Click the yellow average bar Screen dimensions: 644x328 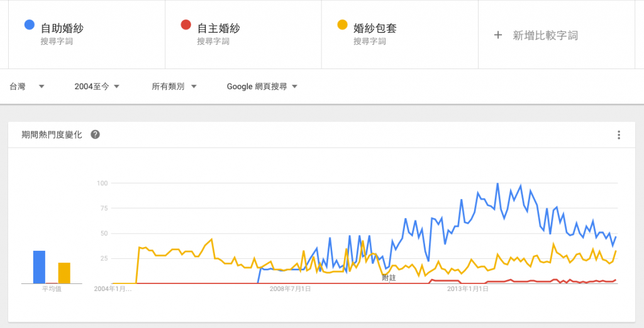(64, 273)
